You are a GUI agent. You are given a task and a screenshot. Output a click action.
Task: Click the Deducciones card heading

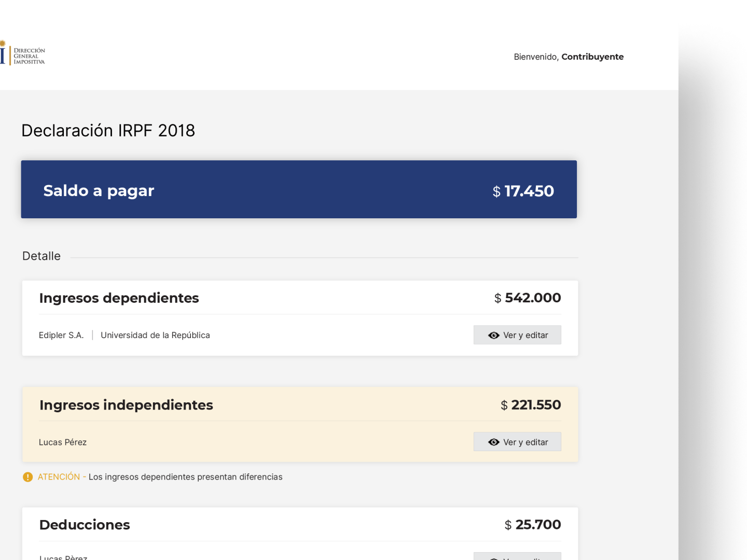[x=85, y=525]
